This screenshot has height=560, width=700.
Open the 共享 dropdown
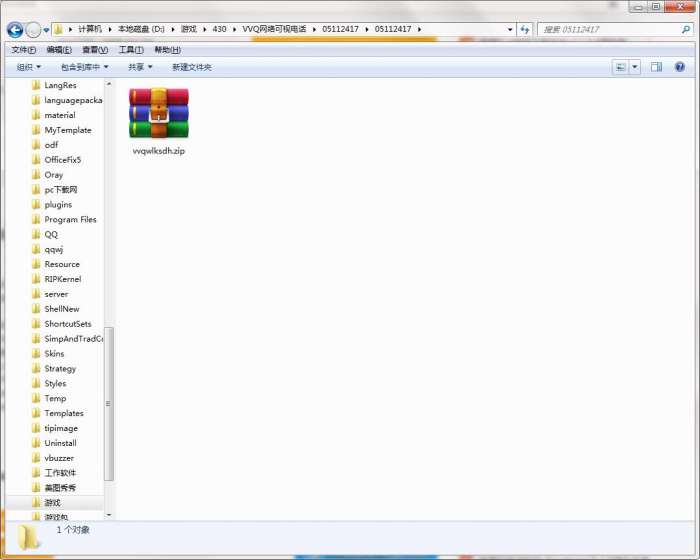click(x=140, y=67)
